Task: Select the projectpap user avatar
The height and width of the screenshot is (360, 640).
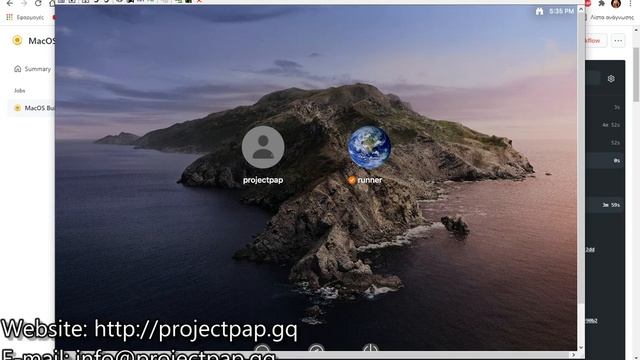Action: 263,147
